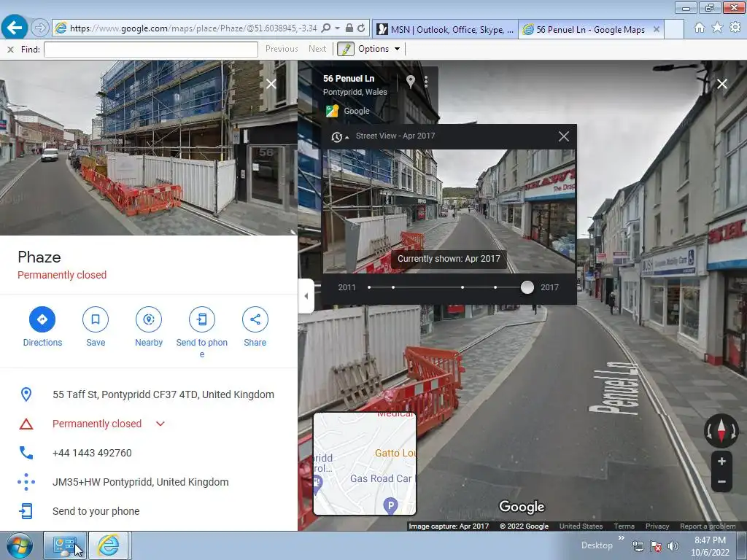Image resolution: width=747 pixels, height=560 pixels.
Task: Open the Windows Start button
Action: pyautogui.click(x=19, y=546)
